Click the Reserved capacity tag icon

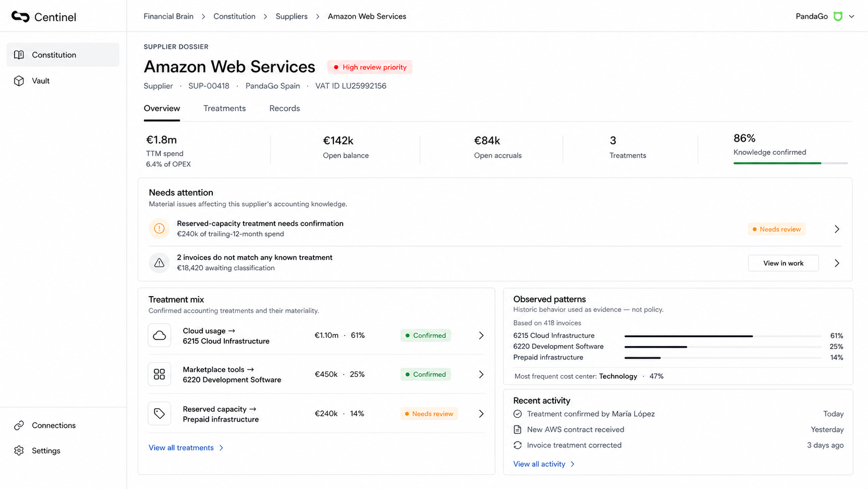(159, 414)
